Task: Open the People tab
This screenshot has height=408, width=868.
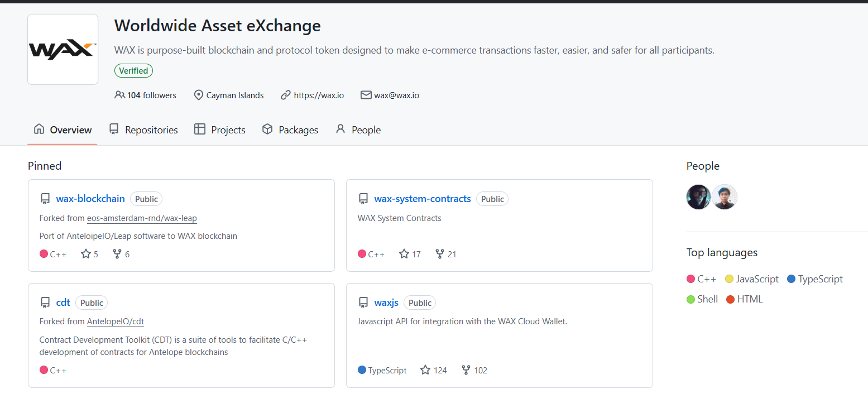Action: pyautogui.click(x=358, y=129)
